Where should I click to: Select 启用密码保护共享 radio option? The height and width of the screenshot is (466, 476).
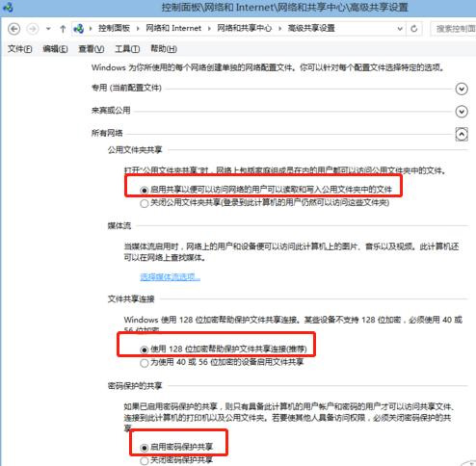145,448
